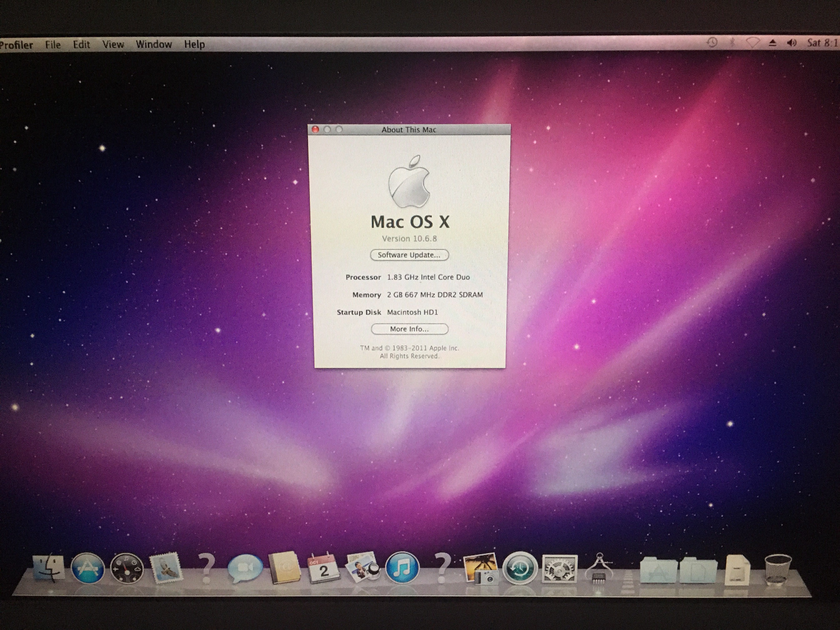Launch the App Store dock icon
Screen dimensions: 840x630
coord(88,568)
